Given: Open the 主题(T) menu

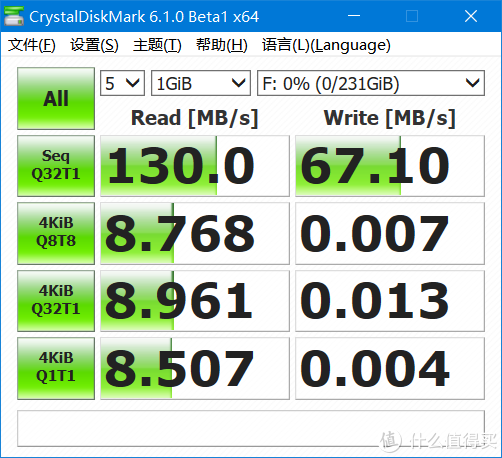Looking at the screenshot, I should point(157,45).
